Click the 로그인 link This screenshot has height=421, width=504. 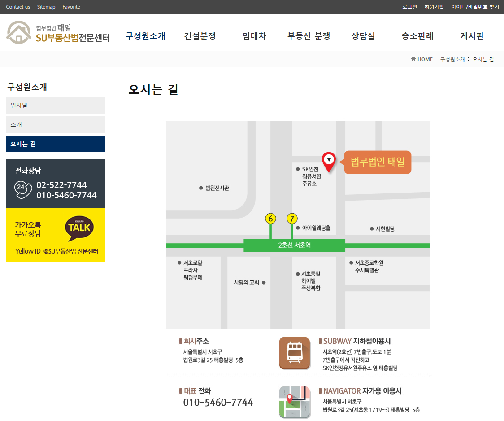(409, 7)
